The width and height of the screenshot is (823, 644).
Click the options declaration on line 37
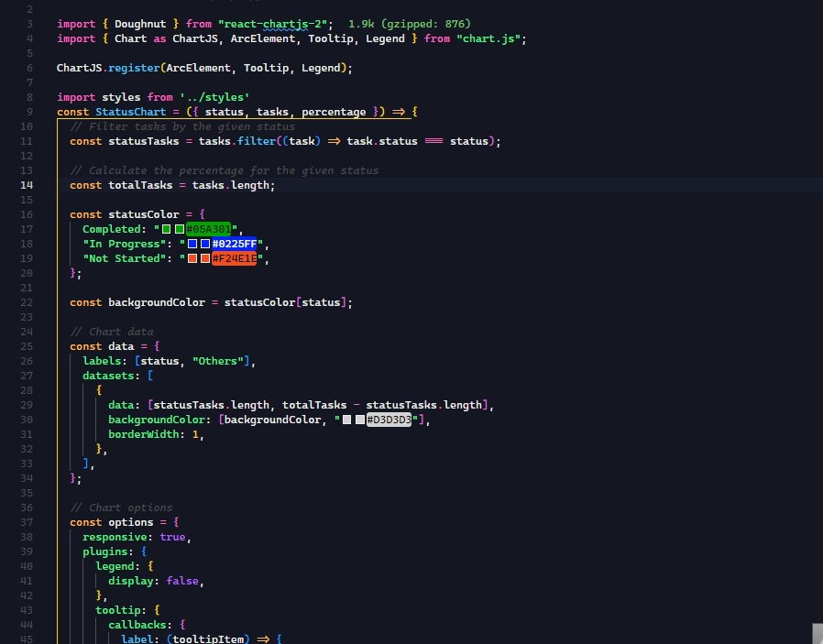pos(131,522)
